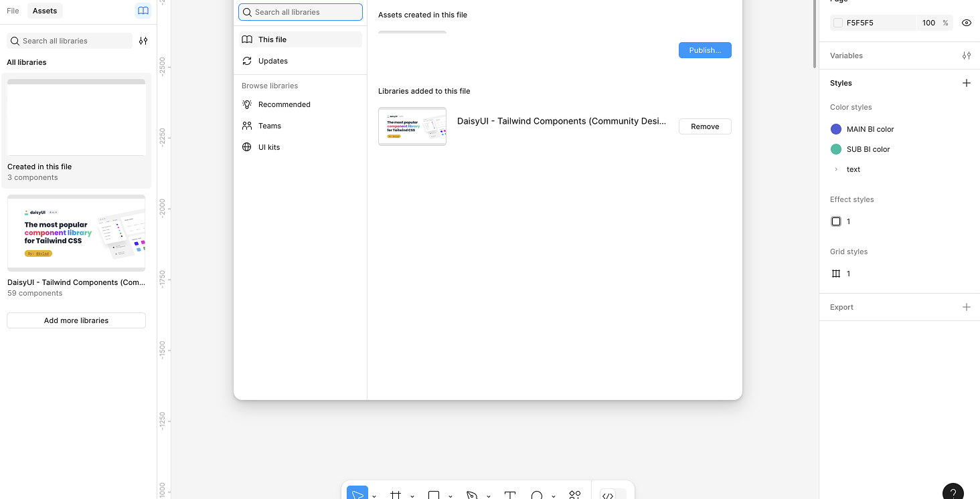Expand the text color styles group
980x499 pixels.
click(836, 169)
